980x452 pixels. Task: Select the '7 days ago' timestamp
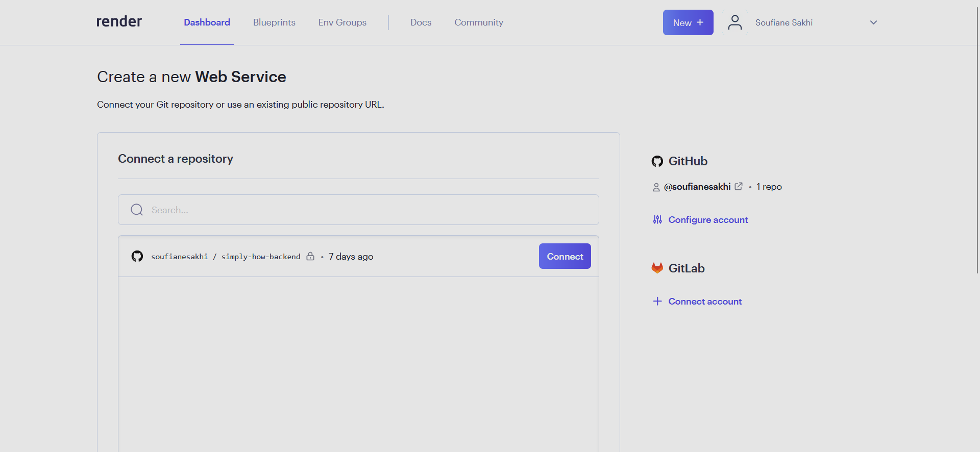click(x=351, y=257)
